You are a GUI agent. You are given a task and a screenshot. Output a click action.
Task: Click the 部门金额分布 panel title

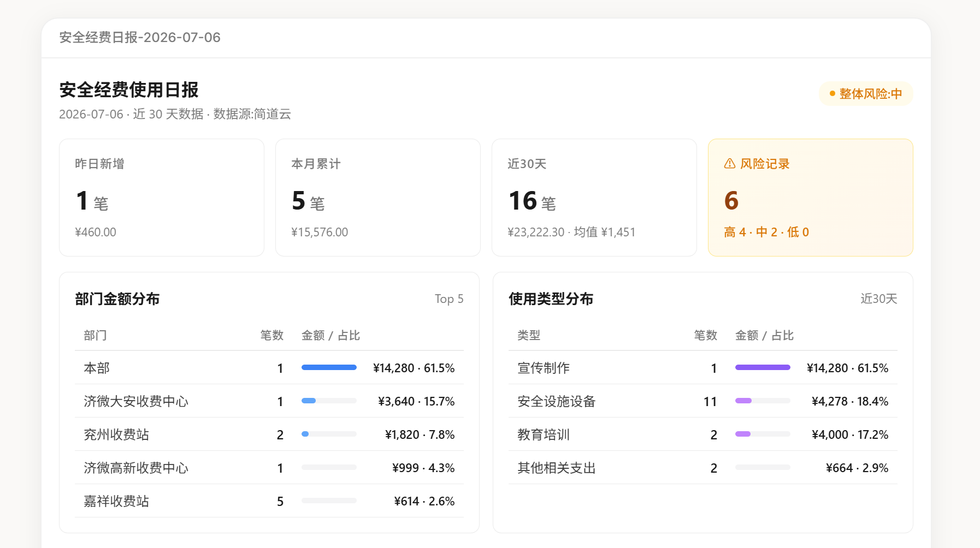(117, 299)
